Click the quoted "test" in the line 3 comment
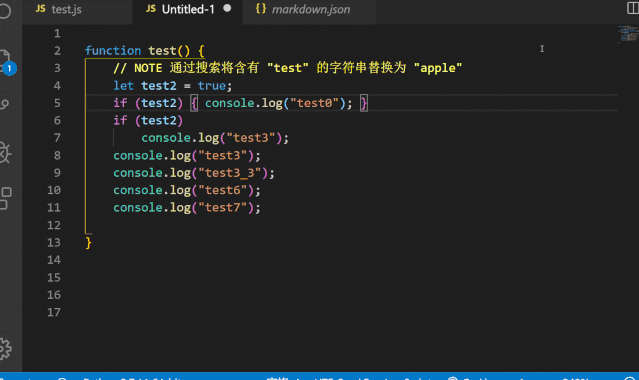639x380 pixels. (288, 68)
